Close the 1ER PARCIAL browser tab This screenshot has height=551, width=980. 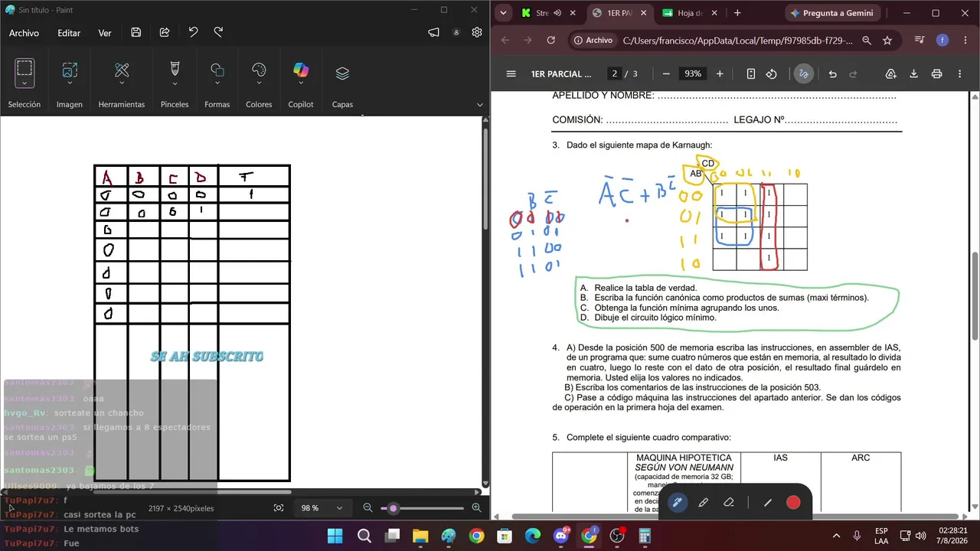pos(644,13)
